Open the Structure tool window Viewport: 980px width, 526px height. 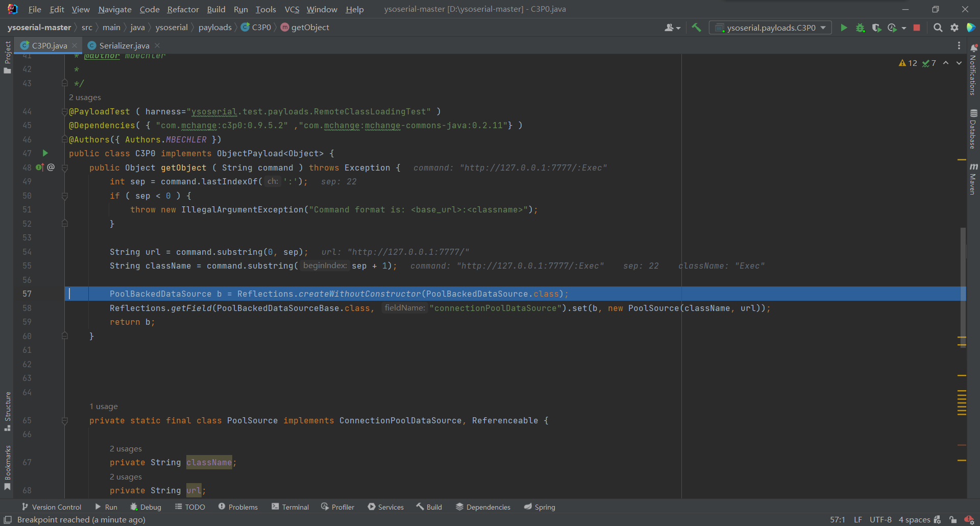[x=7, y=411]
